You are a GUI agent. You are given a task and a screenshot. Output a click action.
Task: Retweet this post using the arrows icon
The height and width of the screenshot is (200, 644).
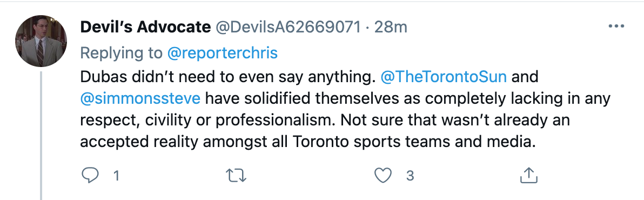(x=236, y=175)
